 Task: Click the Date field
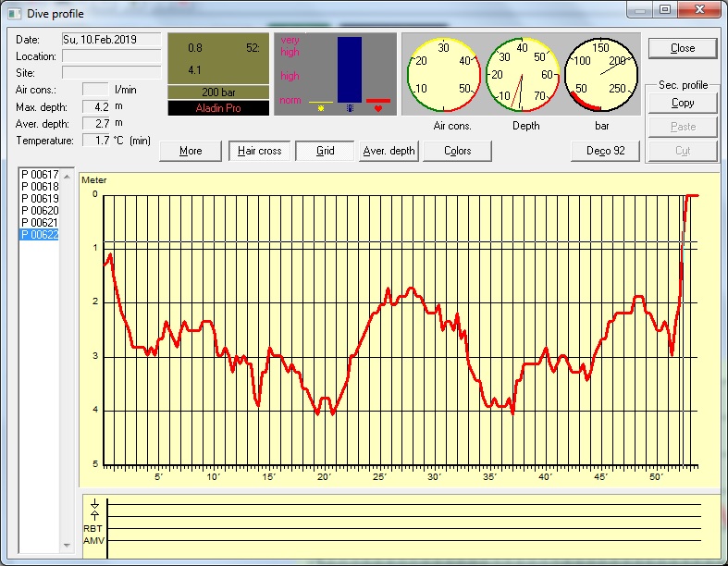(111, 40)
